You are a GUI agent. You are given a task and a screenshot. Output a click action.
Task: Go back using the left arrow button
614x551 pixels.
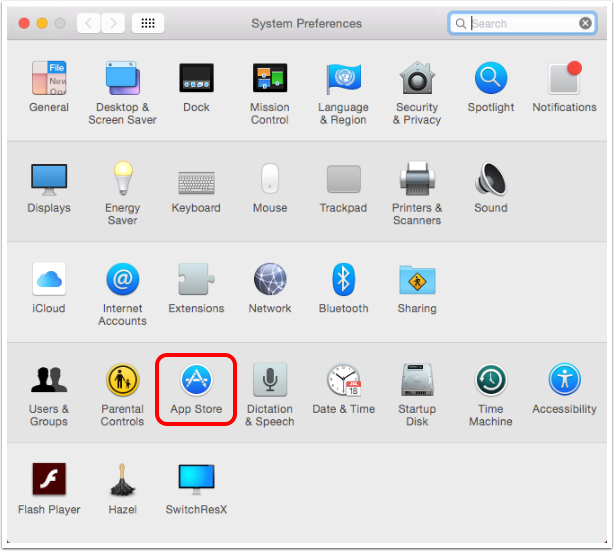pyautogui.click(x=89, y=23)
